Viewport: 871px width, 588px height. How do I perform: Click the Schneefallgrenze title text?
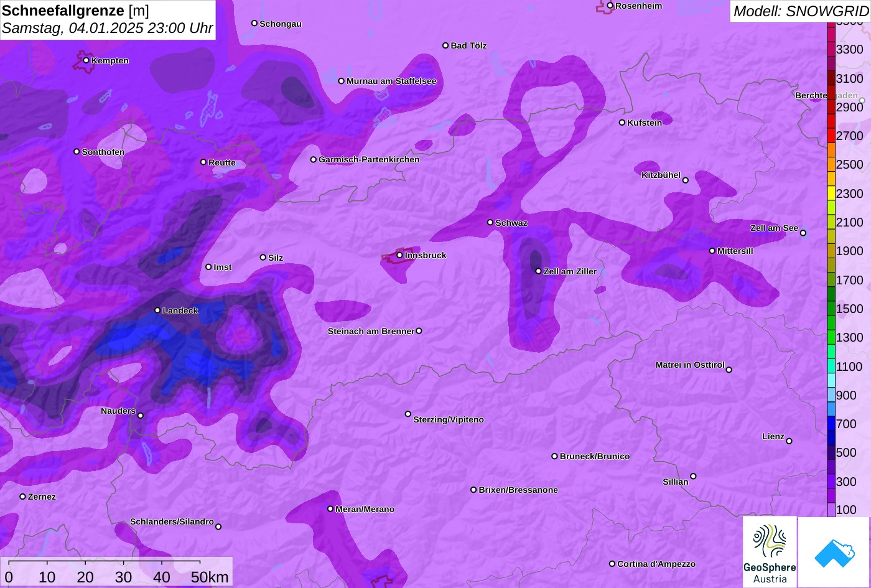pyautogui.click(x=63, y=11)
